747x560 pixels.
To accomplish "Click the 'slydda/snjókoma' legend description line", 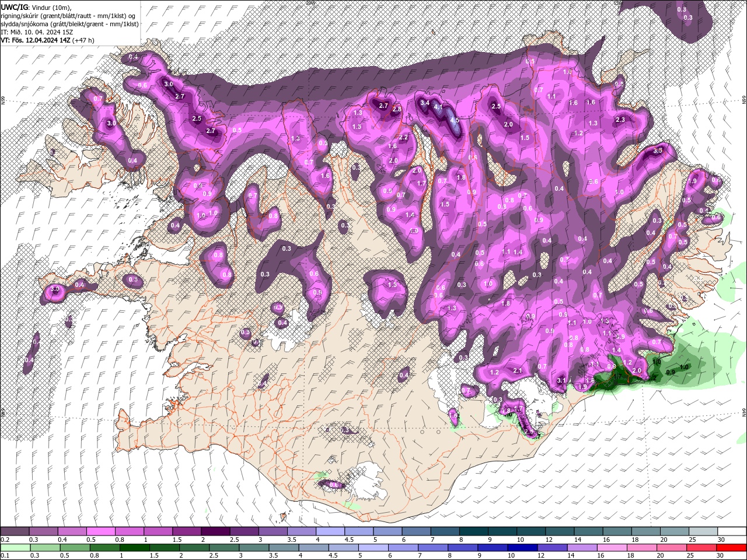I will pyautogui.click(x=69, y=24).
